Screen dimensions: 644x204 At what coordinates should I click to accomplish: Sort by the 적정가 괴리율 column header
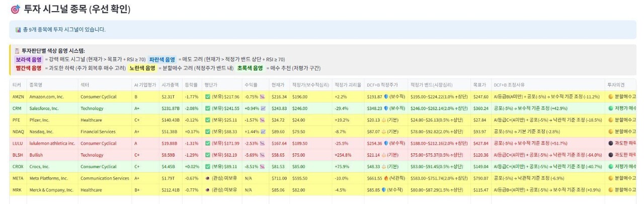click(348, 85)
